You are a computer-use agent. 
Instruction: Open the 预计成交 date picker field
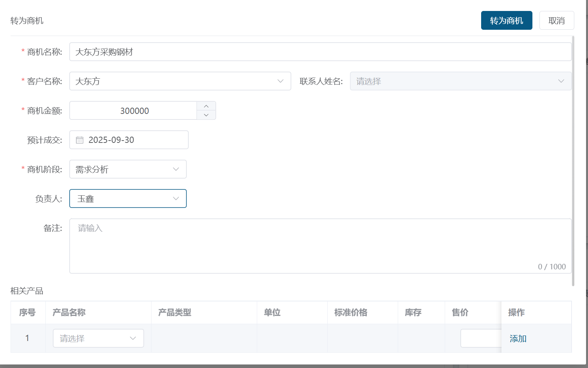tap(129, 140)
